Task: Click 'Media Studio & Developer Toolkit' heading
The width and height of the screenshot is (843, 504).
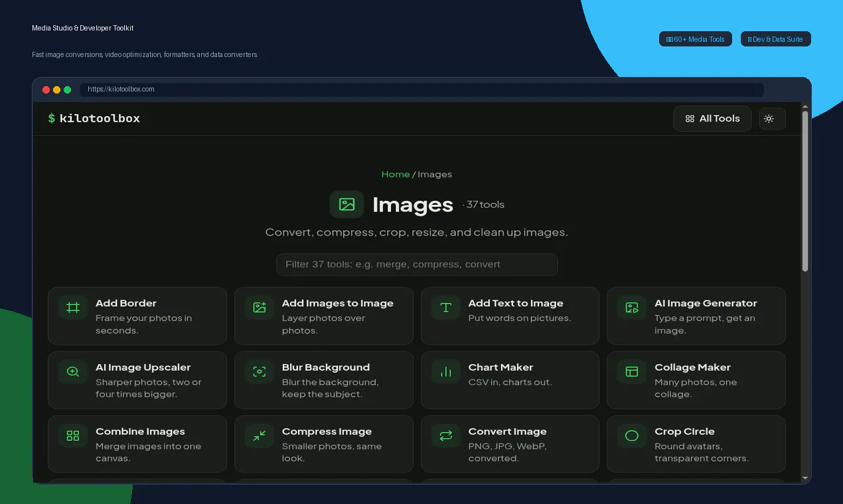Action: pyautogui.click(x=83, y=28)
